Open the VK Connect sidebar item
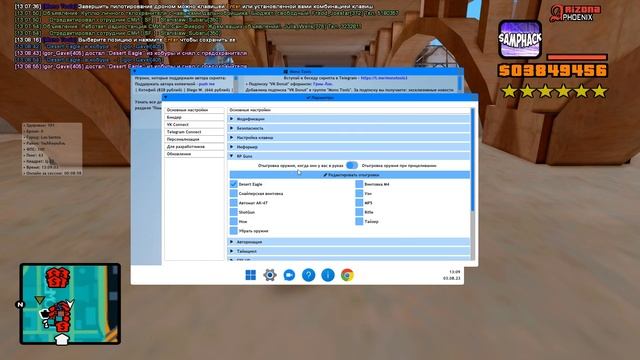The width and height of the screenshot is (640, 360). pos(194,124)
